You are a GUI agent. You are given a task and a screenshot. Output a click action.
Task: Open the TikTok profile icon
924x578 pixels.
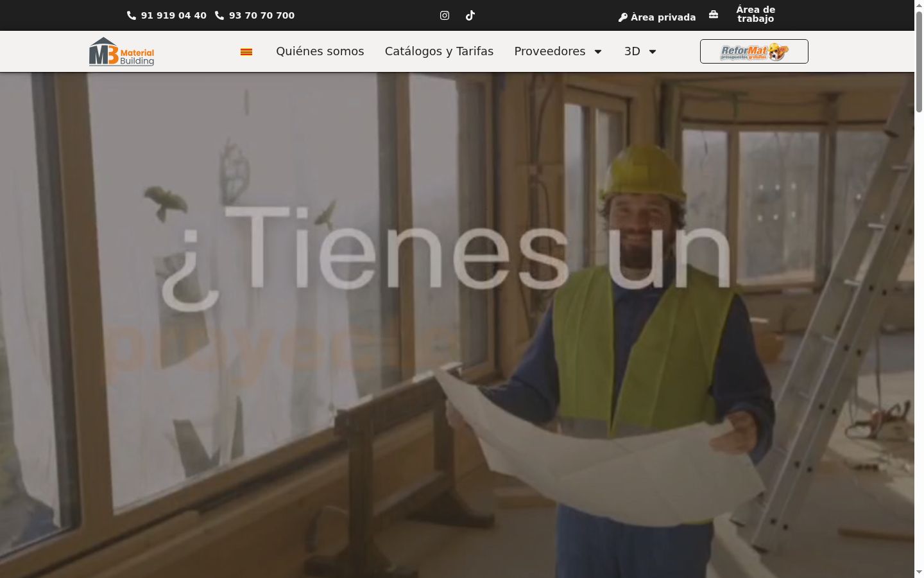click(x=470, y=15)
